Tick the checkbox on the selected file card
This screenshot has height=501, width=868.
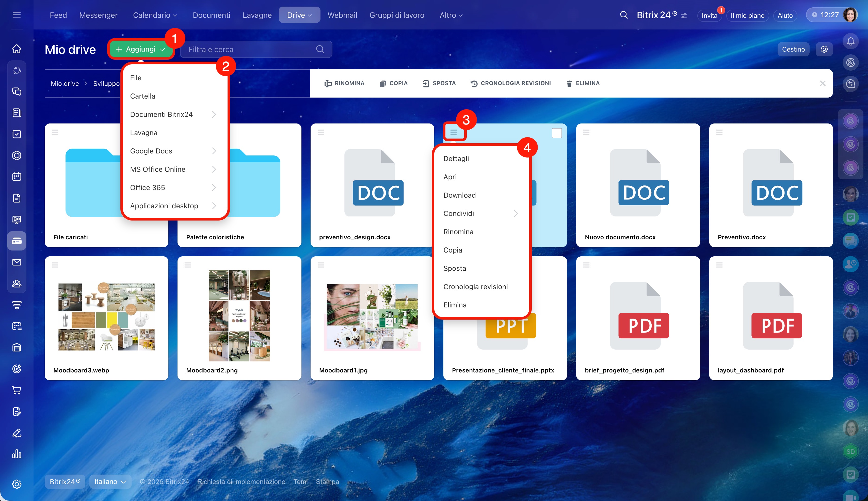(x=556, y=133)
